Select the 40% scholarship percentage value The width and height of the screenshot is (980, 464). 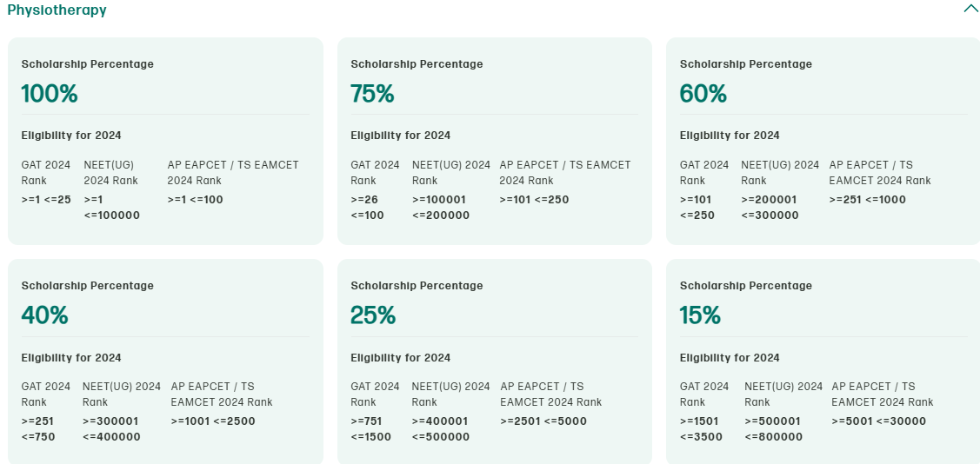[x=44, y=315]
